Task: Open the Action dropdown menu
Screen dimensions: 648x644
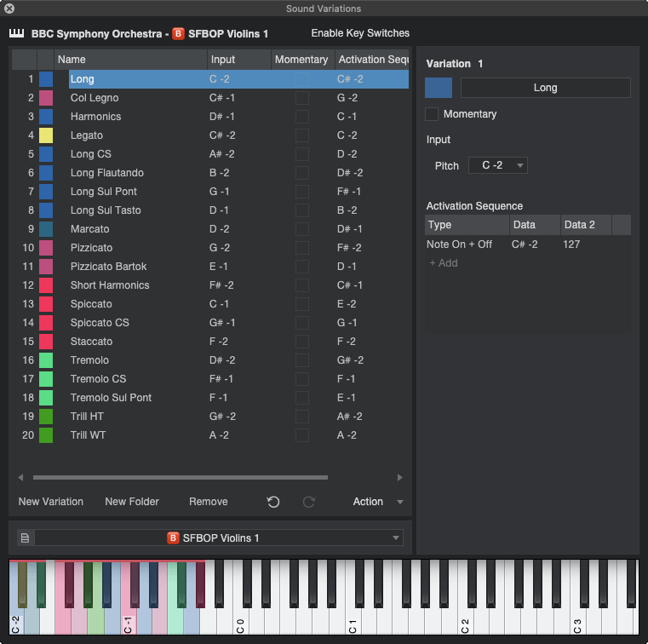Action: pyautogui.click(x=377, y=502)
